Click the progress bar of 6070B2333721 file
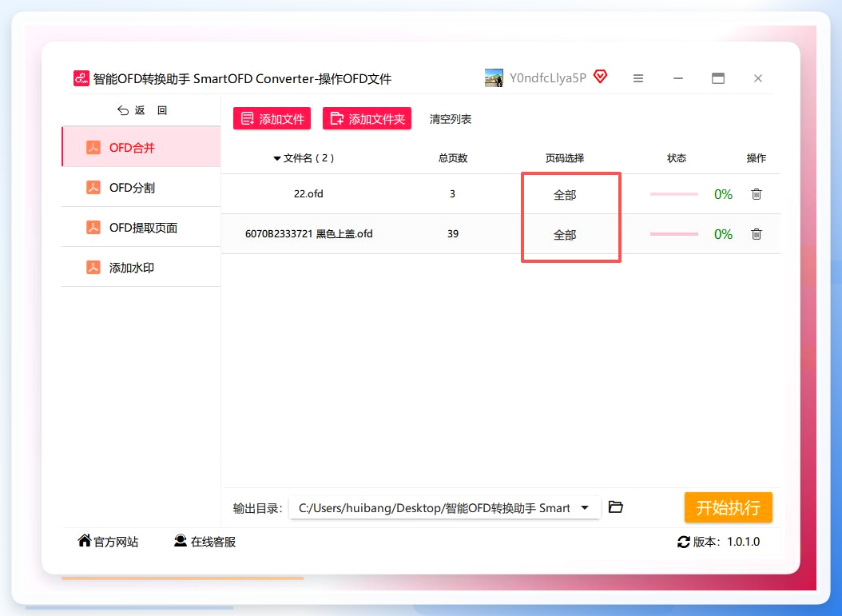The height and width of the screenshot is (616, 842). 674,233
